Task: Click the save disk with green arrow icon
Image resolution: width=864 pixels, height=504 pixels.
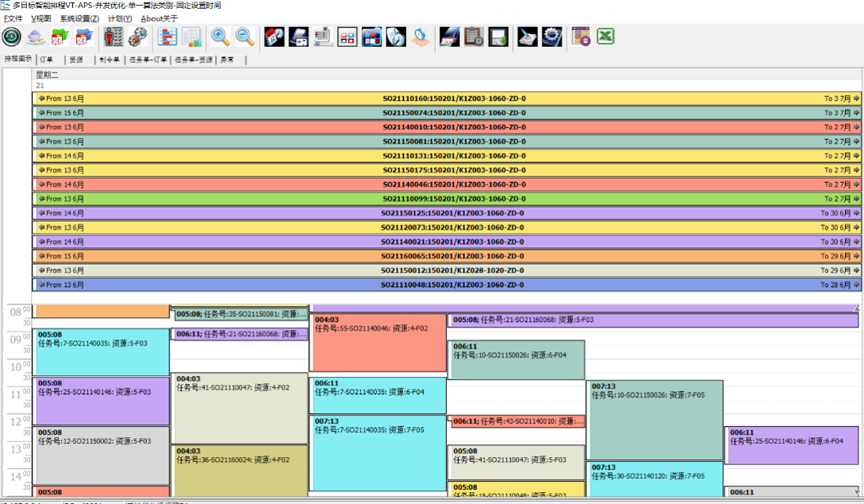Action: click(498, 37)
